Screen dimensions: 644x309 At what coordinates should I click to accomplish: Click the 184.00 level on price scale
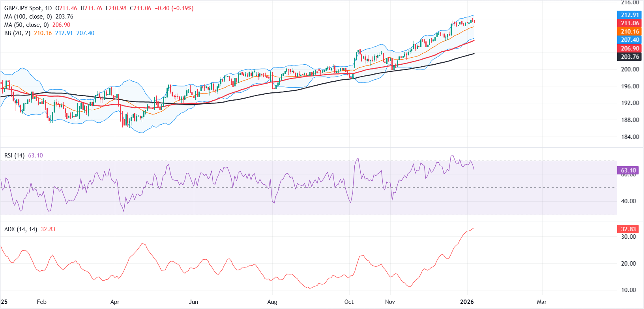tap(630, 137)
